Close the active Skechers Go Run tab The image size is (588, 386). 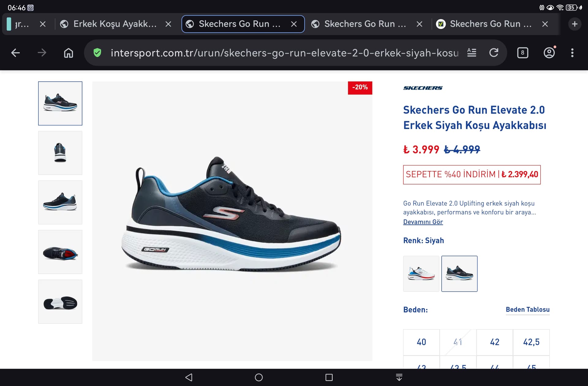(x=294, y=24)
